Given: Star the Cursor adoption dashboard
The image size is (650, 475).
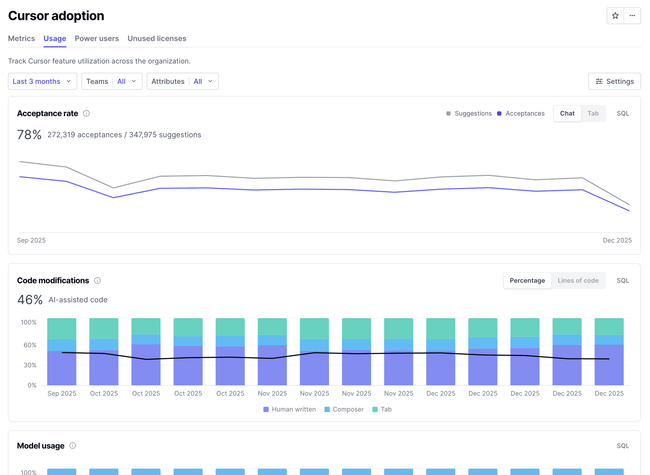Looking at the screenshot, I should tap(615, 16).
